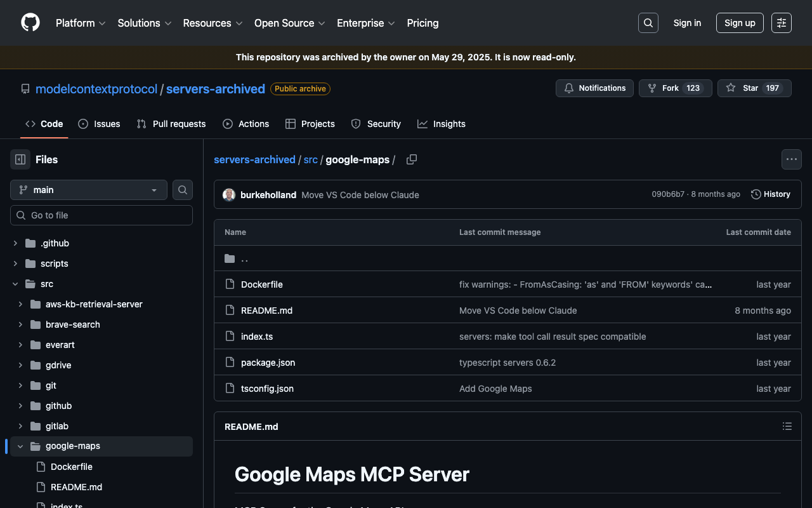This screenshot has width=812, height=508.
Task: Open README outline icon
Action: 787,427
